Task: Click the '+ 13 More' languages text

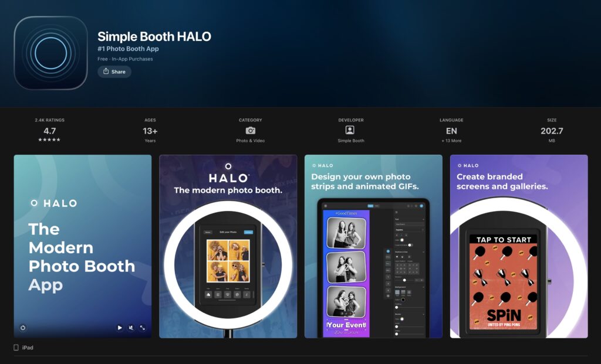Action: pyautogui.click(x=451, y=141)
